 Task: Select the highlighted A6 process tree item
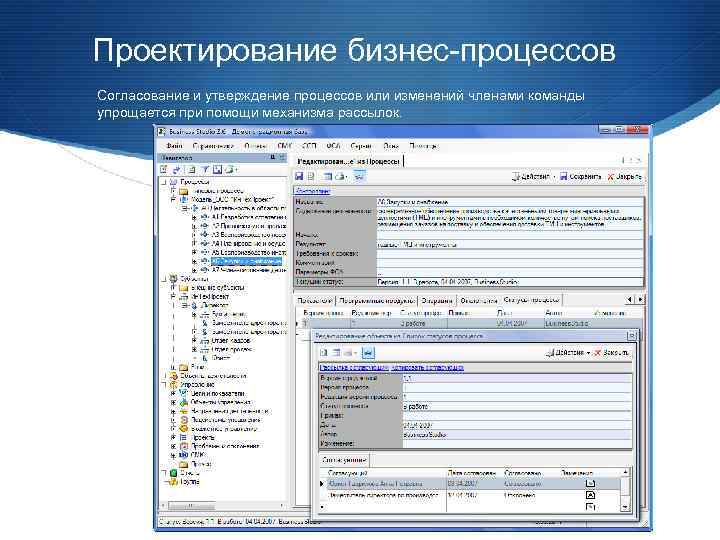(246, 261)
